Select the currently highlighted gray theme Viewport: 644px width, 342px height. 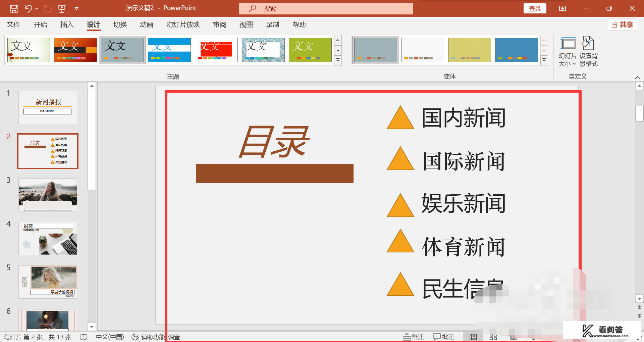[122, 50]
